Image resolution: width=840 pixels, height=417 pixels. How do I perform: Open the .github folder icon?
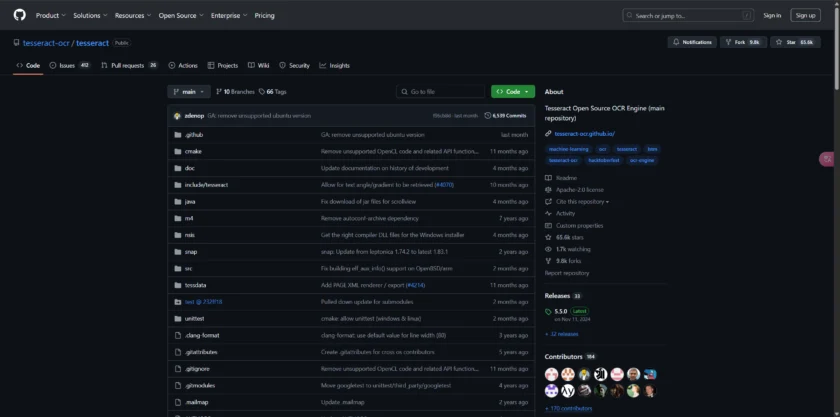178,135
